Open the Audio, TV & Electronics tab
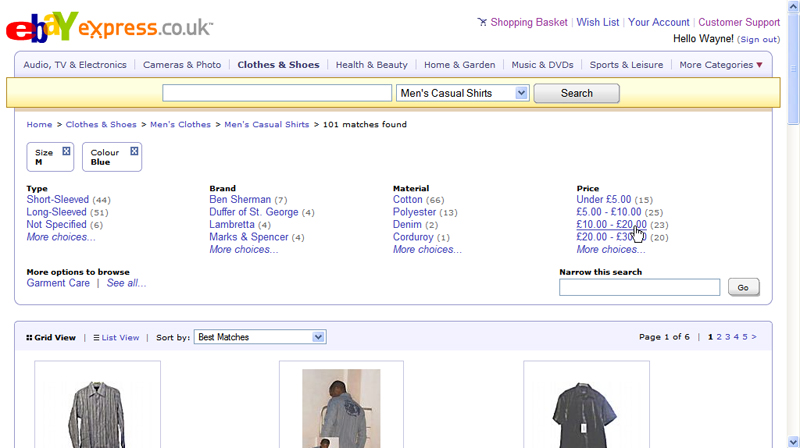The width and height of the screenshot is (800, 448). (75, 65)
